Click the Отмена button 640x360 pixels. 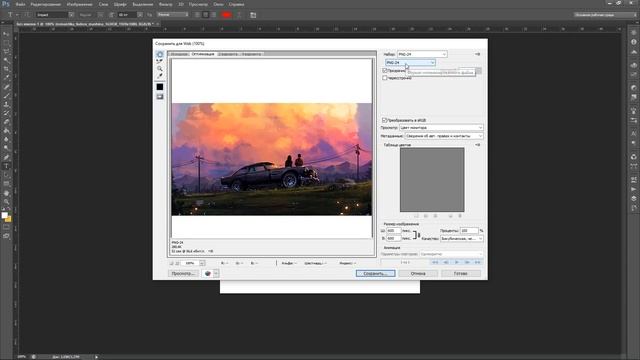point(418,273)
